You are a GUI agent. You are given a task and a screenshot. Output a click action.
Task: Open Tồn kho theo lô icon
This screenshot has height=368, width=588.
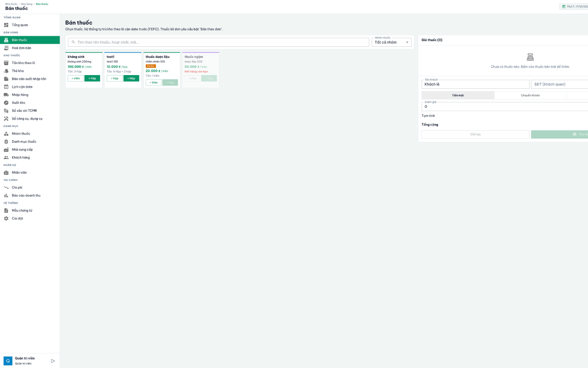pyautogui.click(x=6, y=63)
